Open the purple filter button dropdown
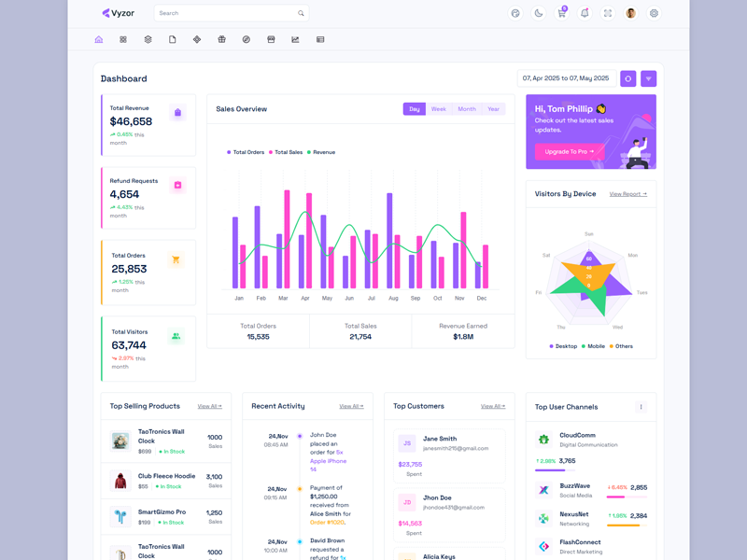This screenshot has height=560, width=747. 649,78
